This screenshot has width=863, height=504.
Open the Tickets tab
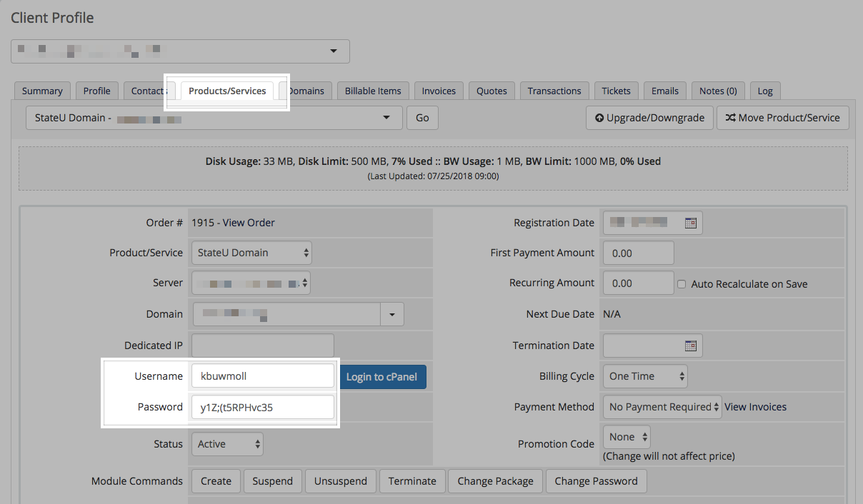click(x=616, y=91)
